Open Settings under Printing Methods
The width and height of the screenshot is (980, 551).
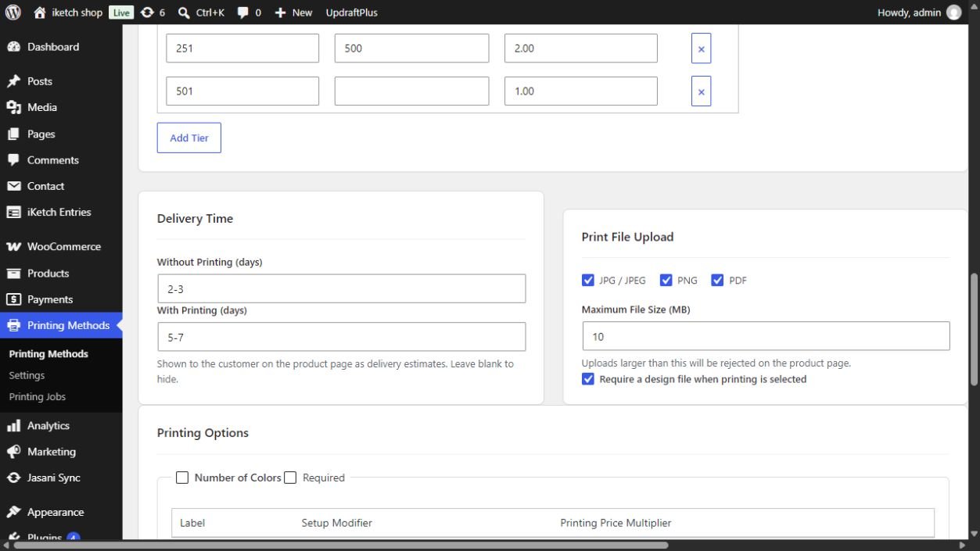(27, 375)
